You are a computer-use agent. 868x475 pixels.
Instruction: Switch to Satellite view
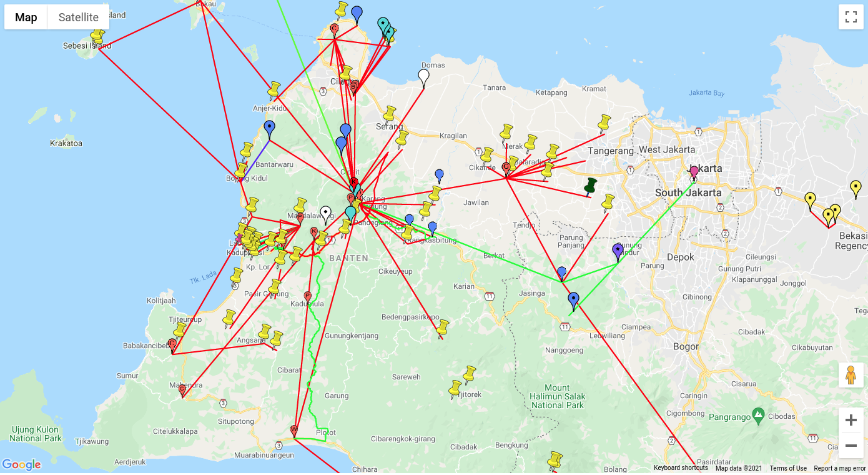pyautogui.click(x=79, y=17)
